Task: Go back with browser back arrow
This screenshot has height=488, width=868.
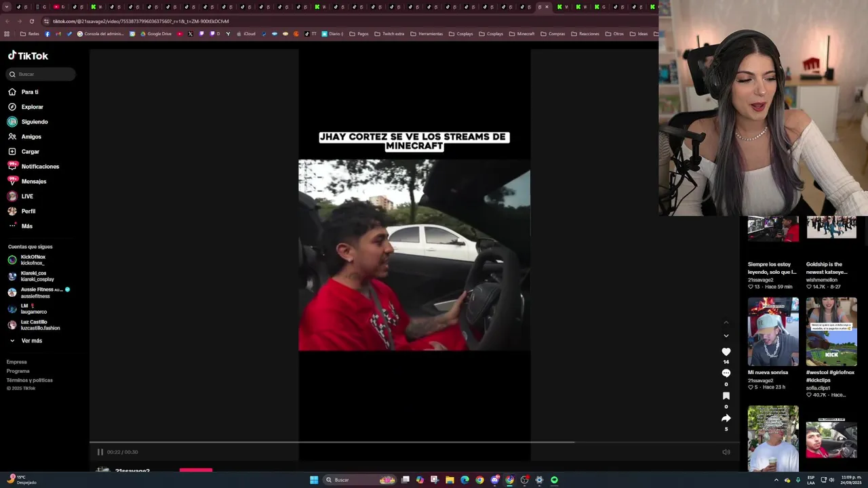Action: [x=7, y=21]
